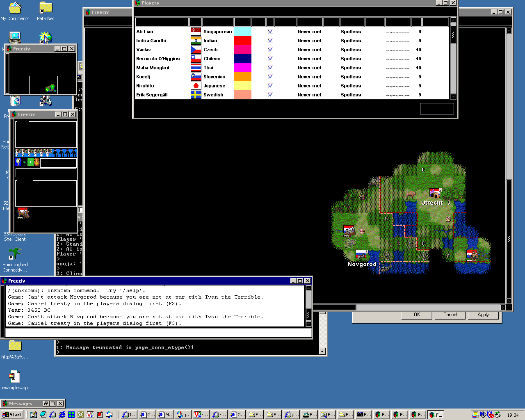Click the Swedish flag beside Erik Segergäll

[x=196, y=95]
